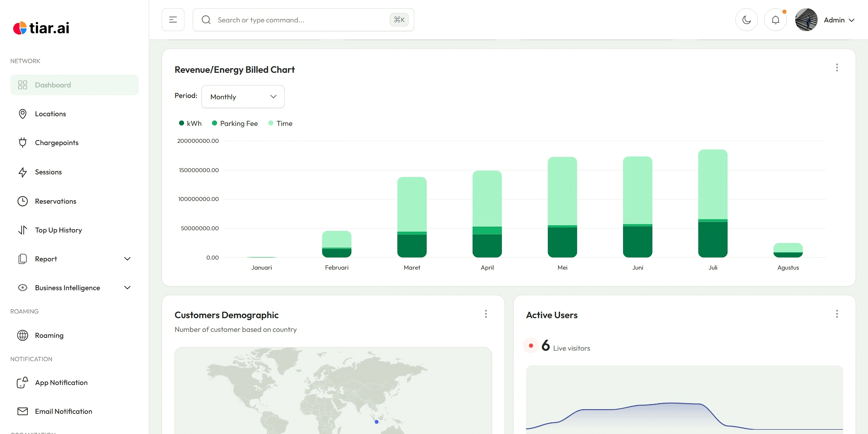Open App Notification settings

61,382
